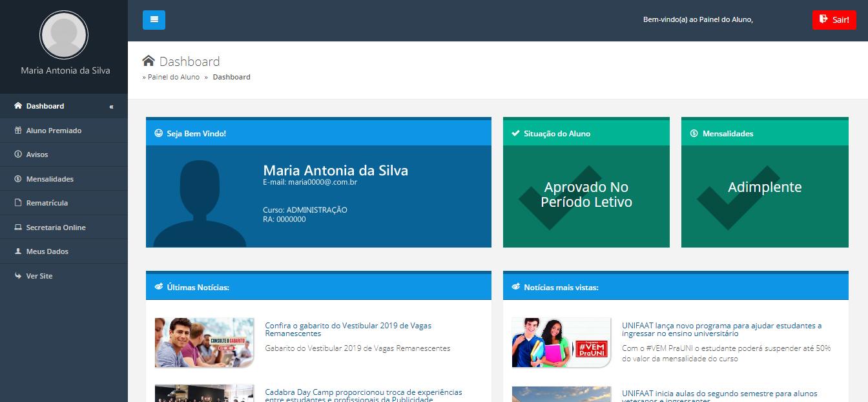
Task: Click the Meus Dados user icon
Action: pyautogui.click(x=18, y=251)
